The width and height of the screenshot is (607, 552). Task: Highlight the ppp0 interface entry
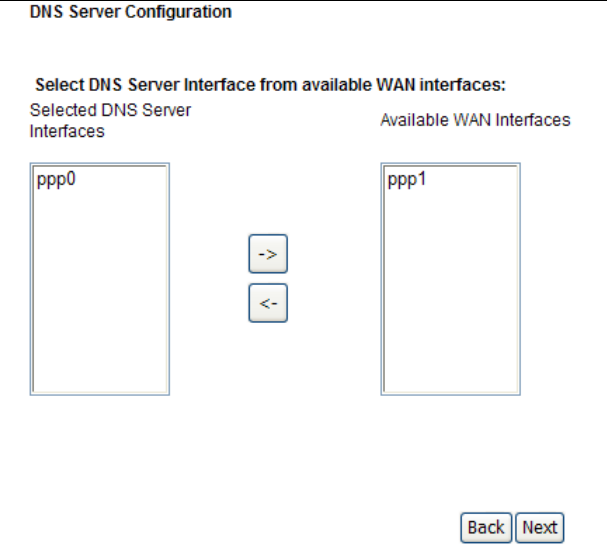[50, 182]
